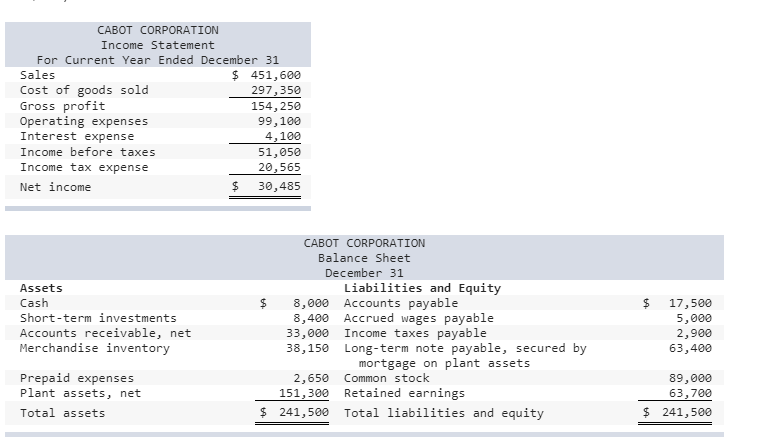Select the 63,700 retained earnings value
This screenshot has width=776, height=445.
[690, 393]
